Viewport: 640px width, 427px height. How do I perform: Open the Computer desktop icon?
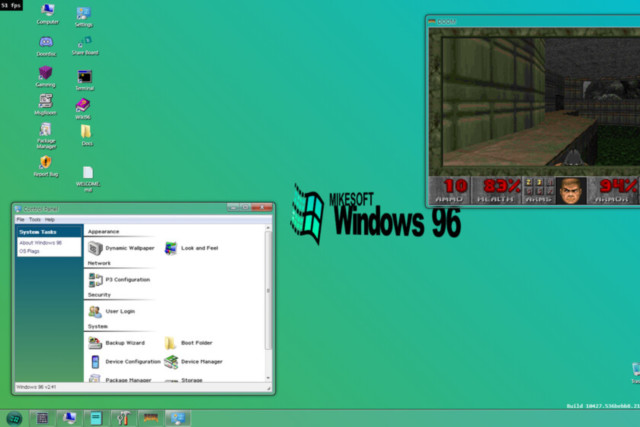(x=47, y=13)
